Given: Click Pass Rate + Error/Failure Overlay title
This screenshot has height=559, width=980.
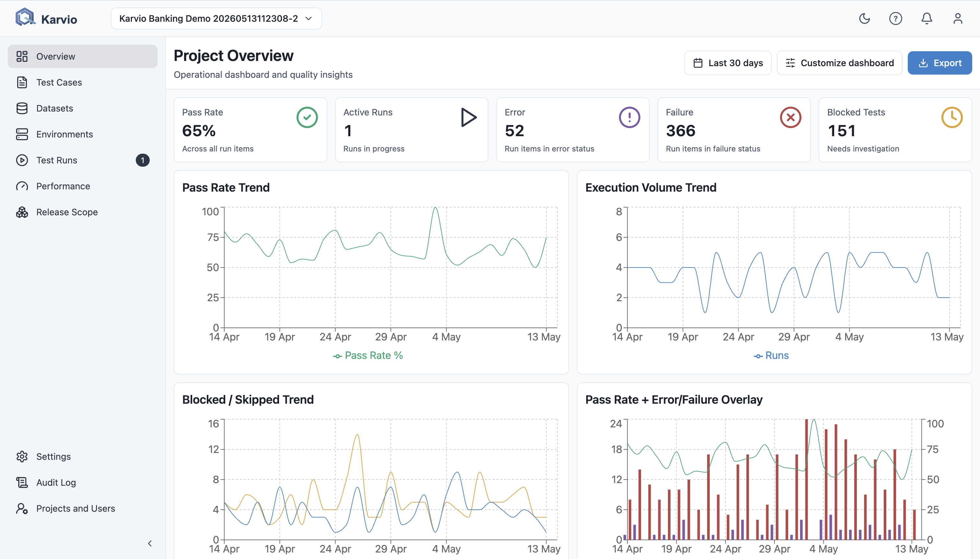Looking at the screenshot, I should click(x=674, y=400).
